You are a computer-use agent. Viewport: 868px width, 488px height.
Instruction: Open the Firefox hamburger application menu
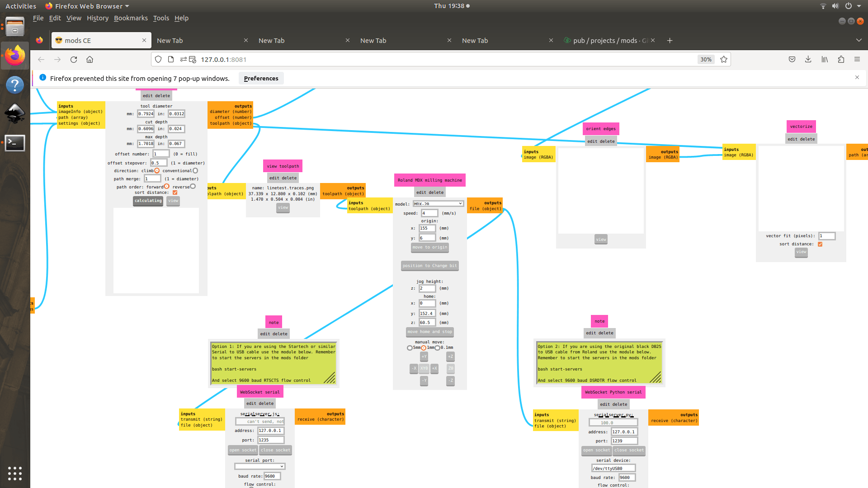pyautogui.click(x=857, y=59)
